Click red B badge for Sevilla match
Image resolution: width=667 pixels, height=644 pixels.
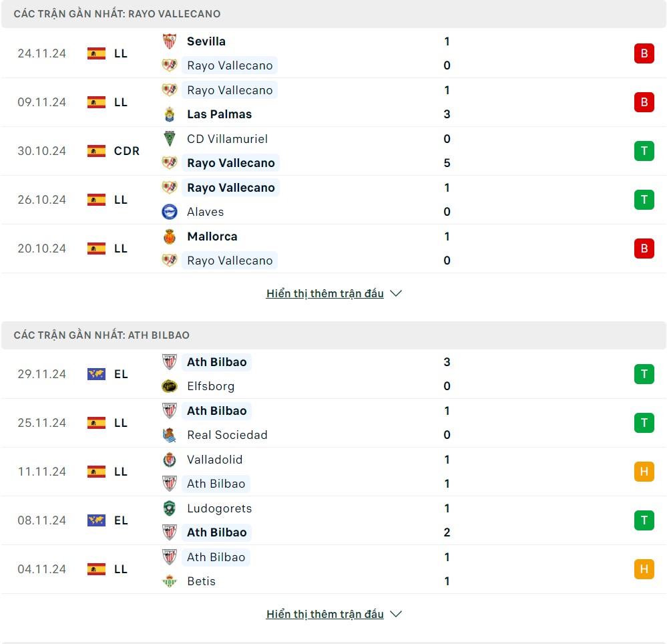[644, 53]
